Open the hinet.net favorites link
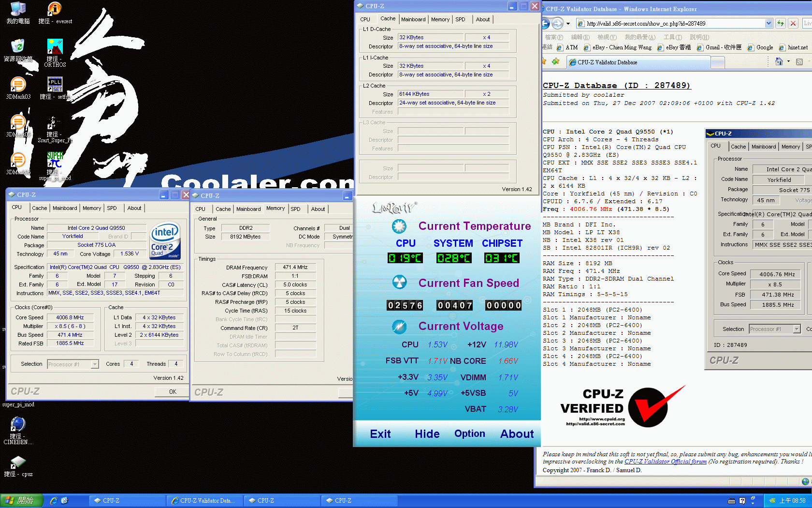This screenshot has width=812, height=508. (794, 47)
